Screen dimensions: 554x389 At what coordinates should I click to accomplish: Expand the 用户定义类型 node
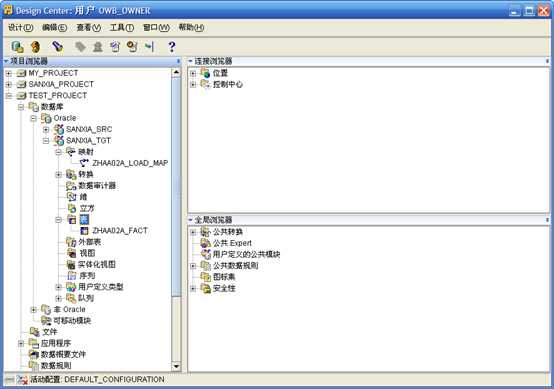(58, 287)
